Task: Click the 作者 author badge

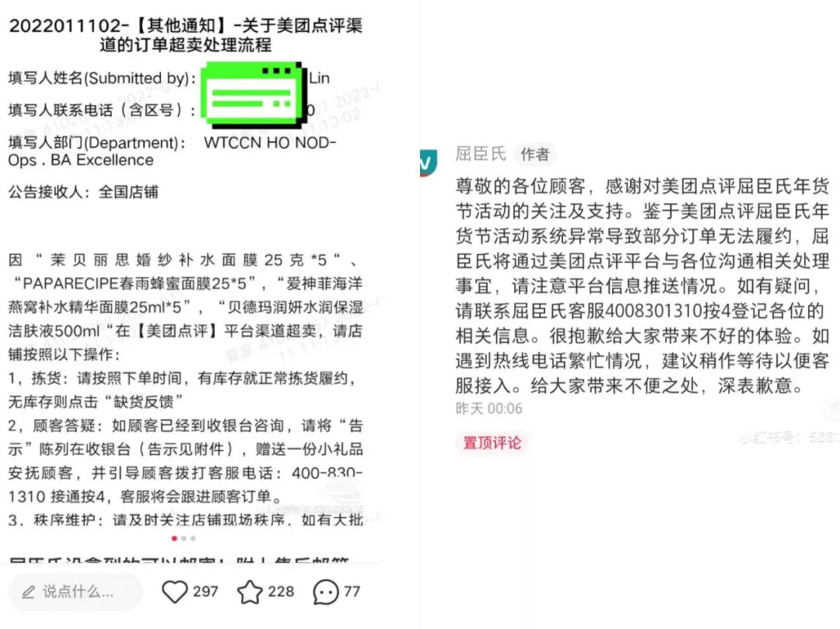Action: pyautogui.click(x=534, y=154)
